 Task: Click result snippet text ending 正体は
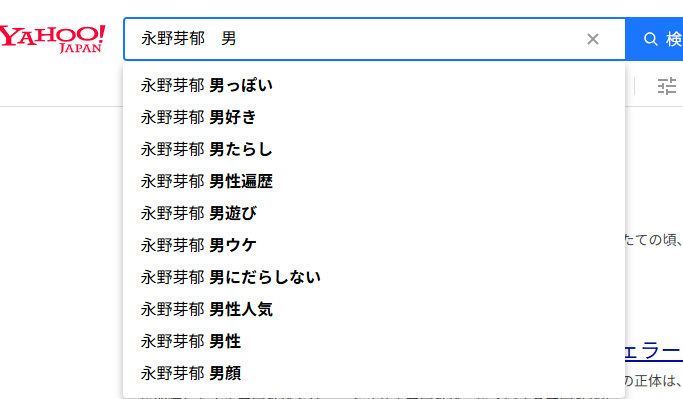(654, 381)
